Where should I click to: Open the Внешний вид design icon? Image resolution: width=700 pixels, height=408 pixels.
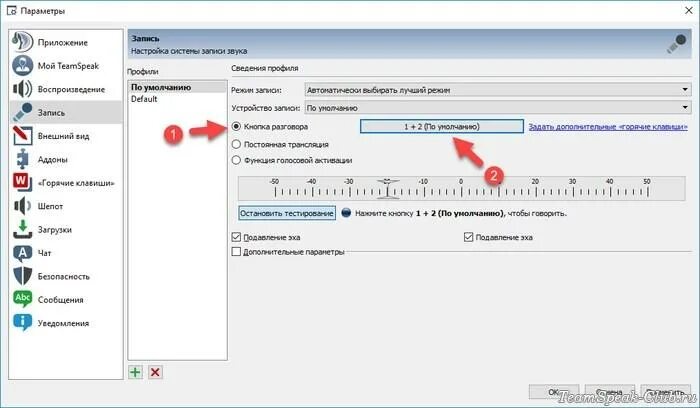(22, 136)
